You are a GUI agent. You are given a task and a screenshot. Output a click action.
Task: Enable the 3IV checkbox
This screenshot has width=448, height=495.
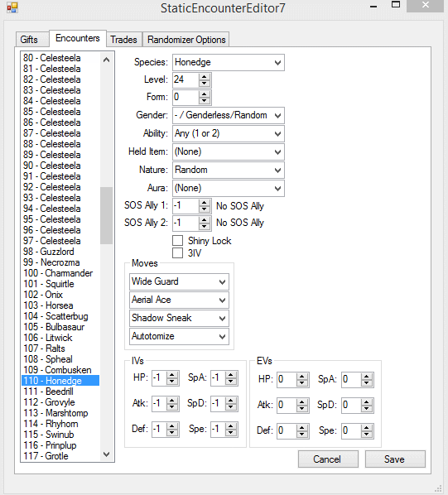click(178, 252)
